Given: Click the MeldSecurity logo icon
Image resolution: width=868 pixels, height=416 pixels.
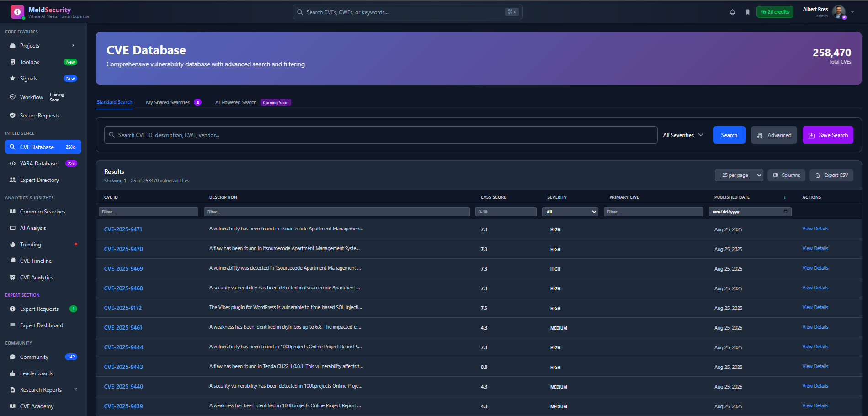Looking at the screenshot, I should (17, 12).
